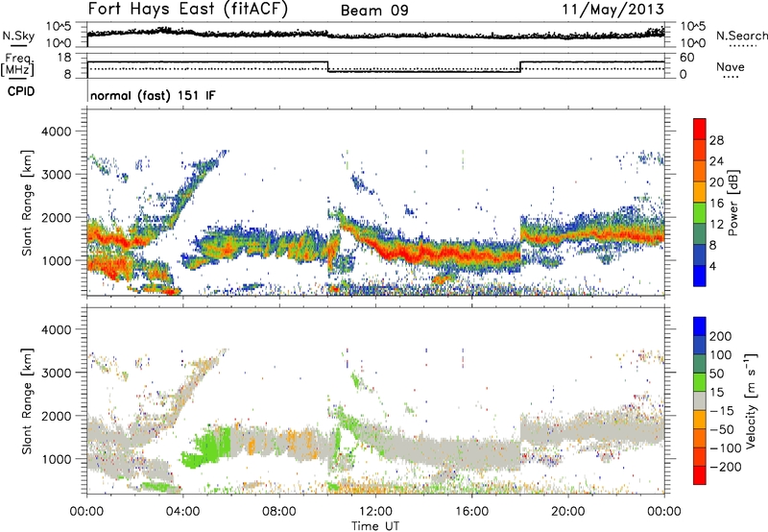Click the Fort Hays East (fitACF) title
768x532 pixels.
coord(188,9)
